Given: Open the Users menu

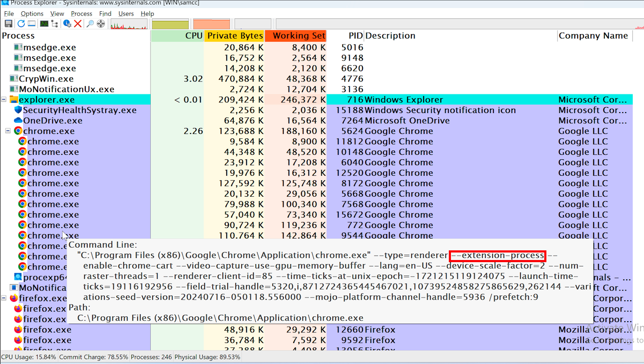Looking at the screenshot, I should pos(126,13).
